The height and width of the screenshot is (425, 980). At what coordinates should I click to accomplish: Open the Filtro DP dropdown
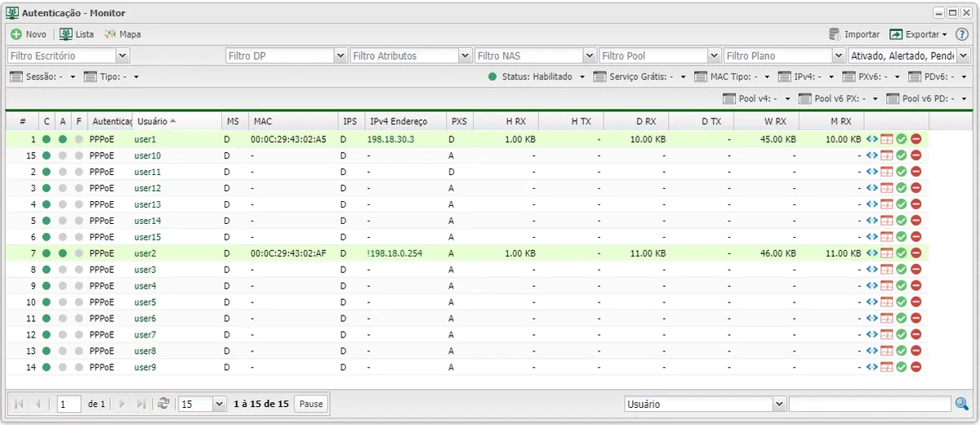tap(341, 56)
